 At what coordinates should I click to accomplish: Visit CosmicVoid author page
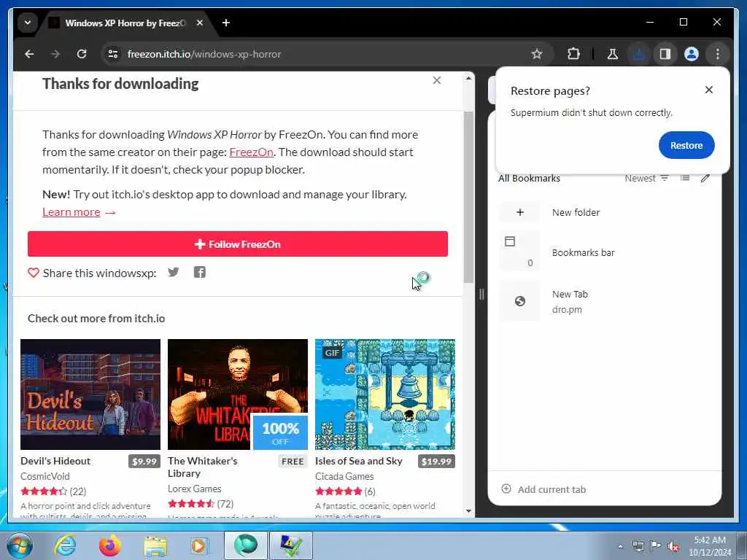pyautogui.click(x=44, y=476)
